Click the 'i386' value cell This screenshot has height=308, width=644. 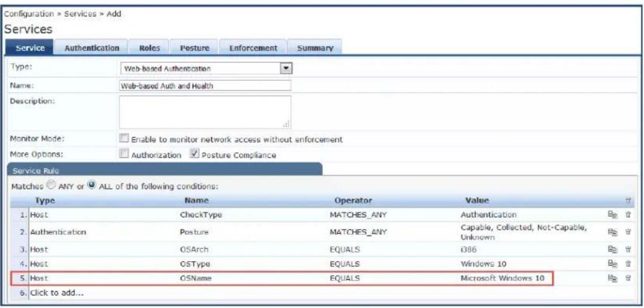coord(468,249)
